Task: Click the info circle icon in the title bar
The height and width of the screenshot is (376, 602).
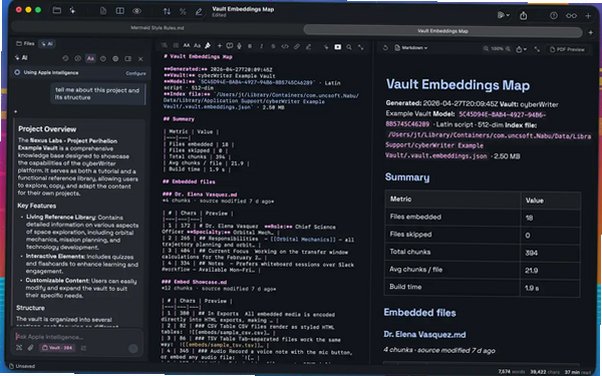Action: click(553, 15)
